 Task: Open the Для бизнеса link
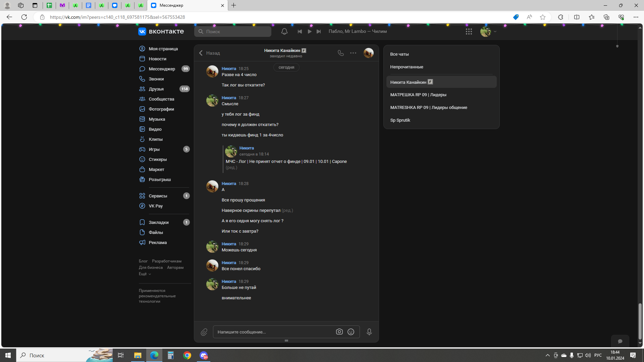coord(151,267)
